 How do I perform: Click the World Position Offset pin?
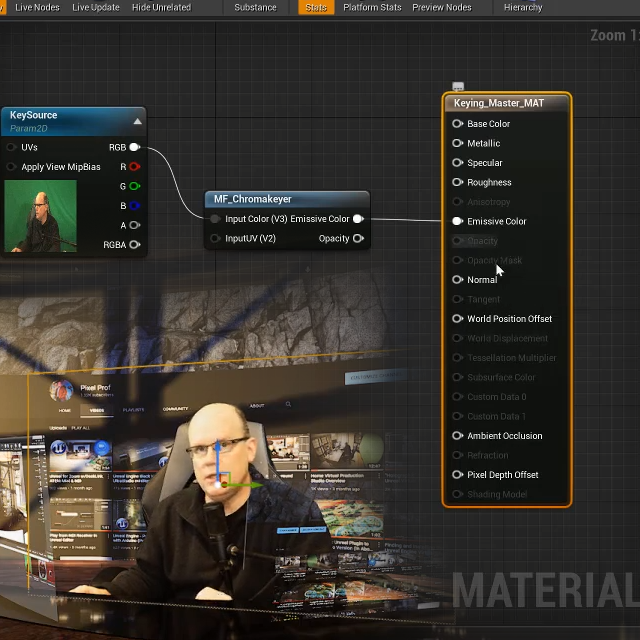click(x=458, y=319)
